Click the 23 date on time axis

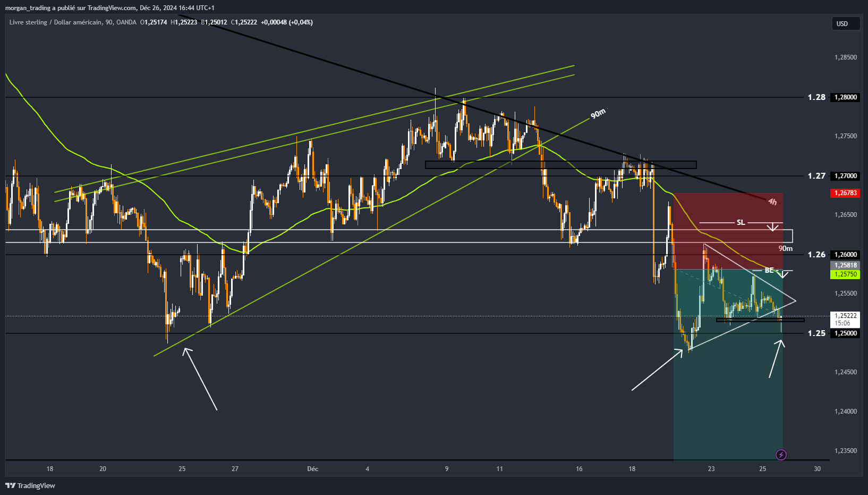(x=711, y=469)
